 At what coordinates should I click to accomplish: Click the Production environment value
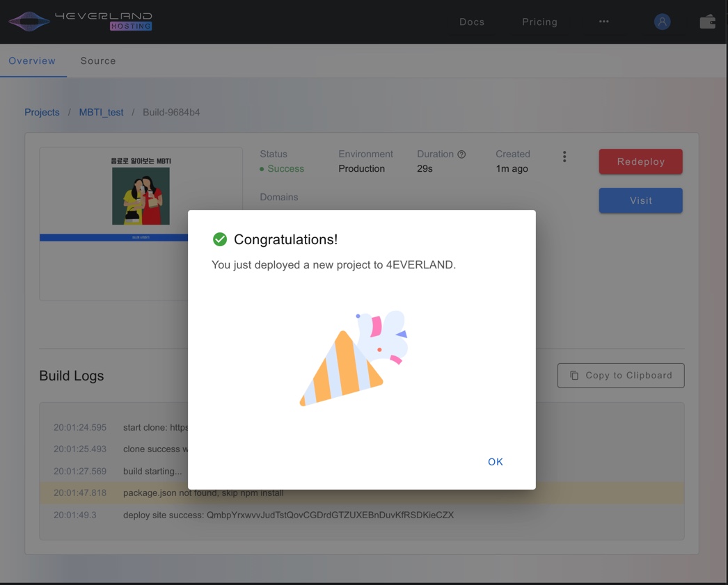361,169
